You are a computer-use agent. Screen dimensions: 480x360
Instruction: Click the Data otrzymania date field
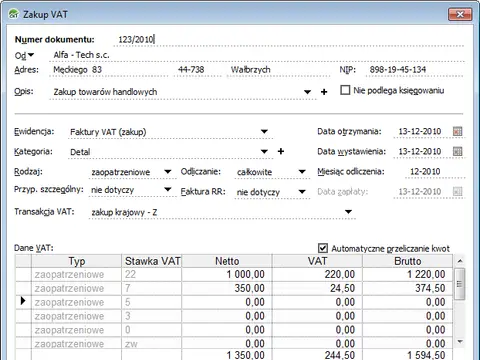click(x=421, y=131)
